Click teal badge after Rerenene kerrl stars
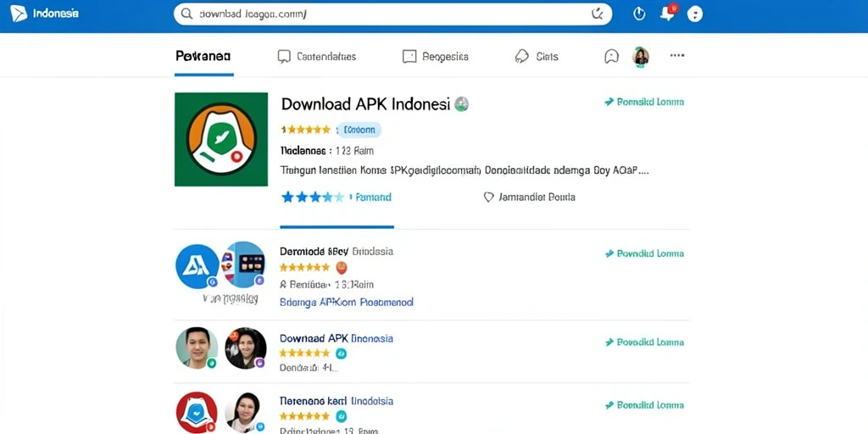868x434 pixels. [342, 415]
